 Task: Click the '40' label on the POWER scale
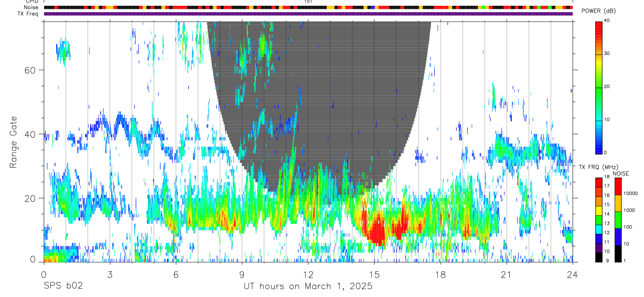point(607,21)
